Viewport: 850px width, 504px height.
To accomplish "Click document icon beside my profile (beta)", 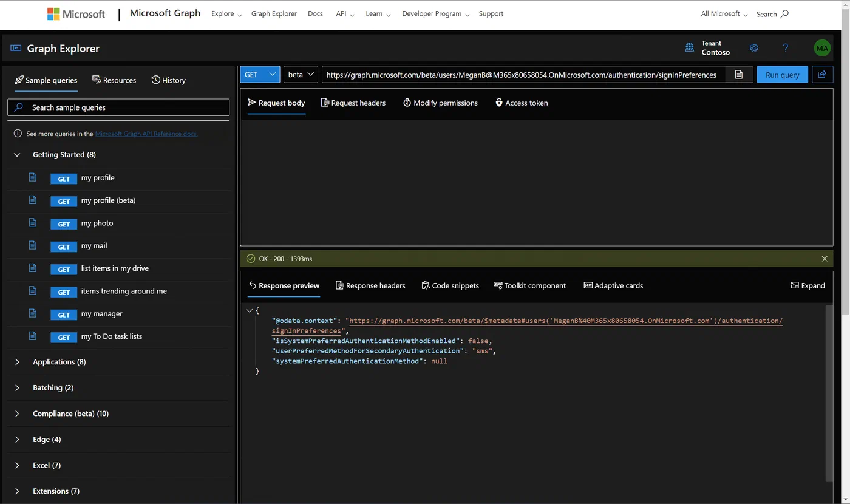I will pyautogui.click(x=33, y=200).
